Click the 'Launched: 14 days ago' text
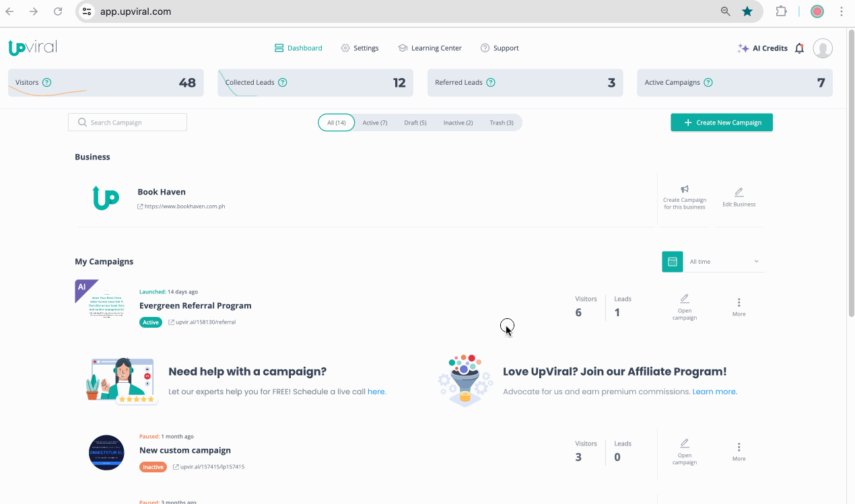The height and width of the screenshot is (504, 855). pos(168,292)
